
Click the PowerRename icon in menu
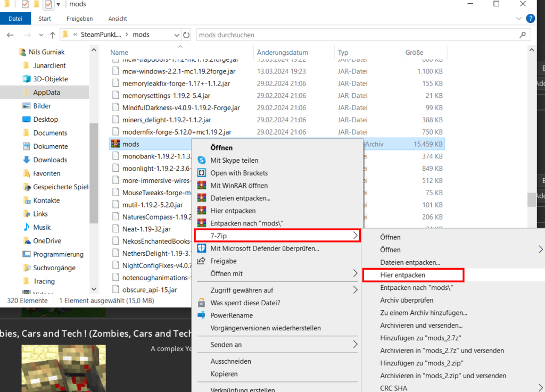coord(202,315)
